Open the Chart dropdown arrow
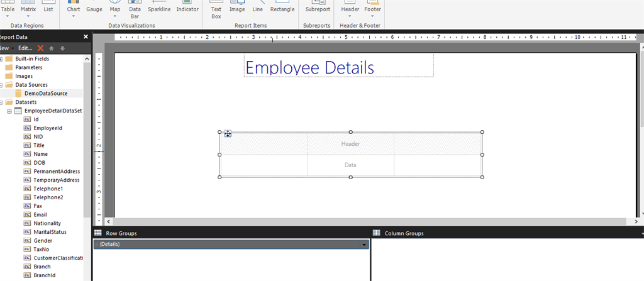Screen dimensions: 644x281 (74, 16)
